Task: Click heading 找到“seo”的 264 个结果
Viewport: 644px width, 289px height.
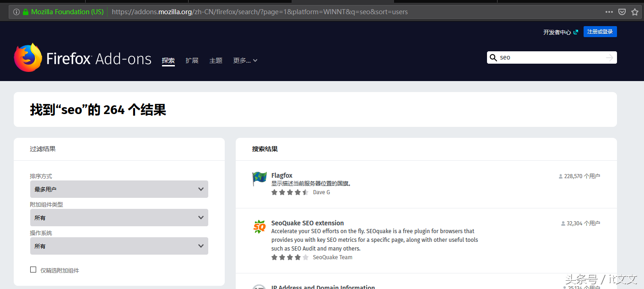Action: (x=98, y=109)
